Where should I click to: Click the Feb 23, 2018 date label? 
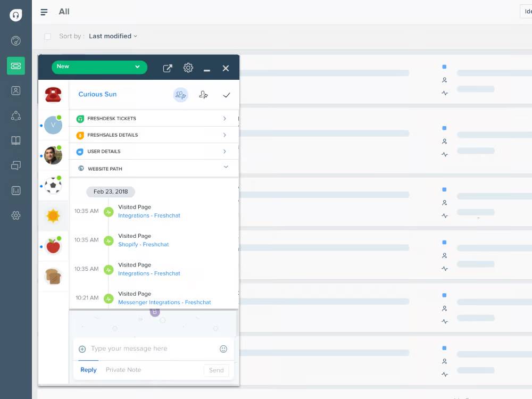tap(111, 192)
